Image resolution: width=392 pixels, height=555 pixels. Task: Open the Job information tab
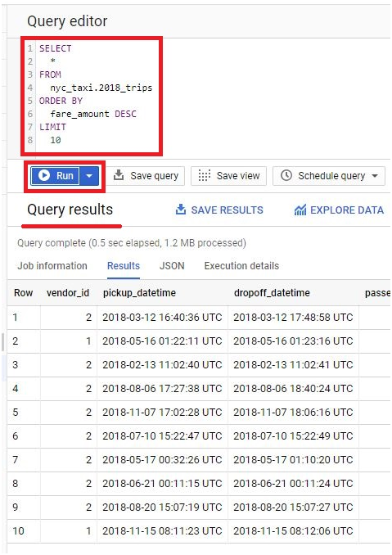pyautogui.click(x=52, y=266)
